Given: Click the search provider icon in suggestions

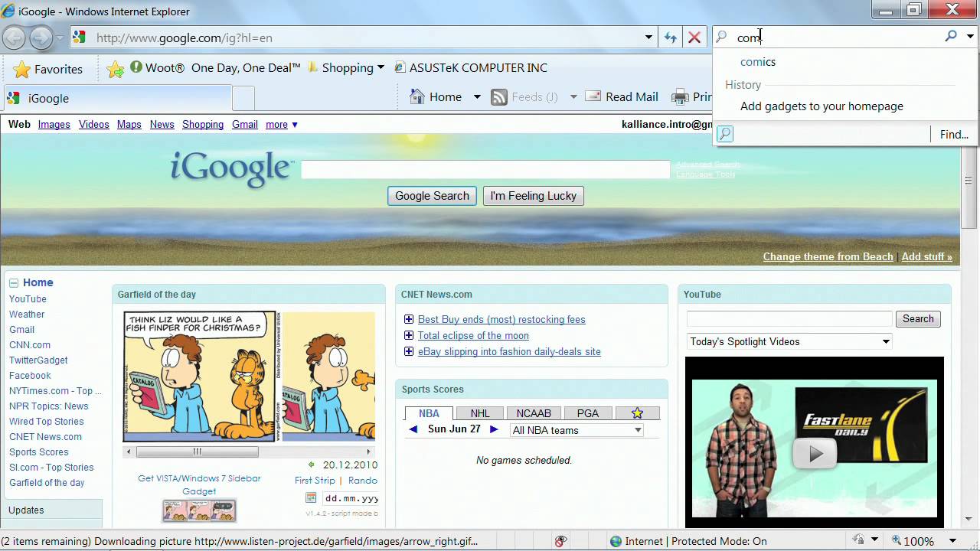Looking at the screenshot, I should 725,134.
